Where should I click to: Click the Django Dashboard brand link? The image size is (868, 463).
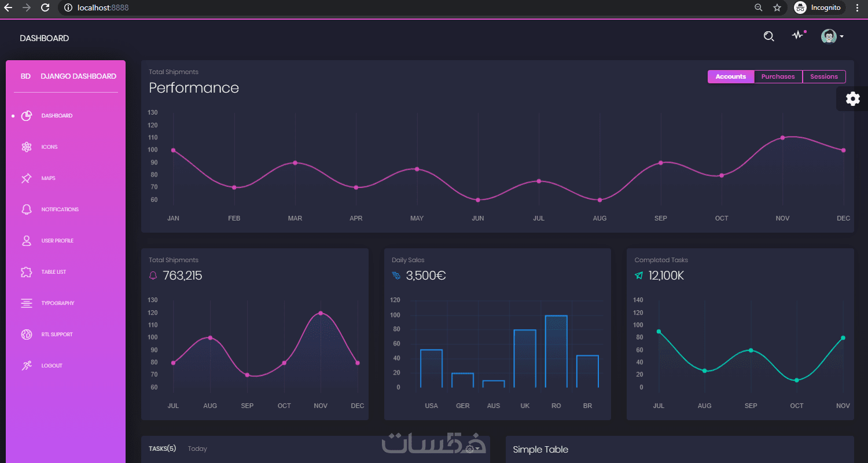coord(78,76)
